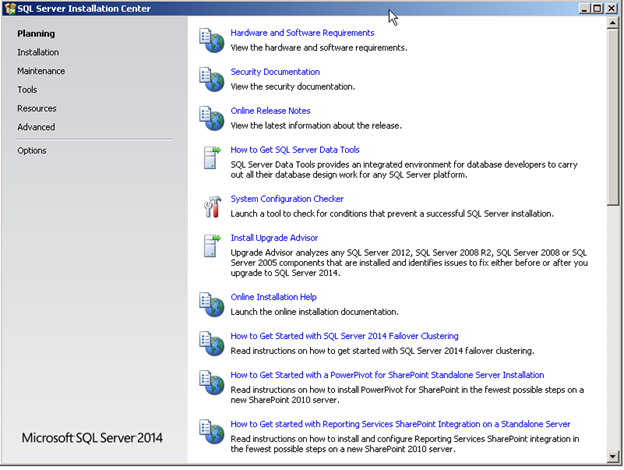Switch to the Installation category
The image size is (624, 470).
pyautogui.click(x=38, y=53)
